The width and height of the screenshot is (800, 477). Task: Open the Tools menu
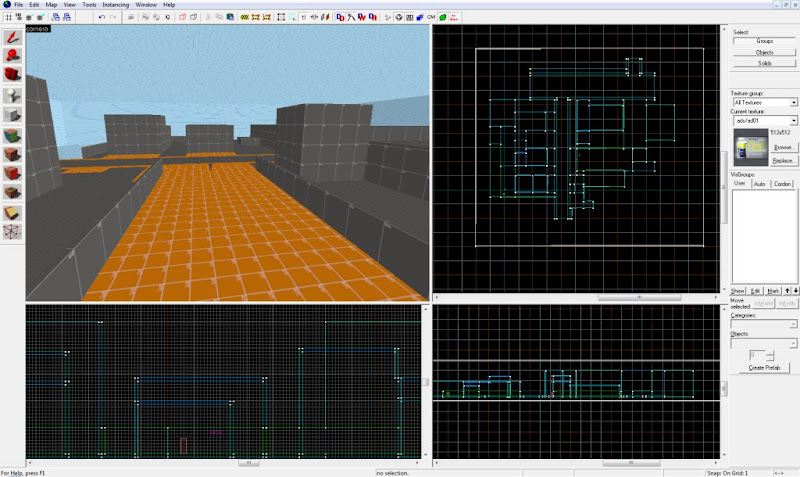(89, 5)
